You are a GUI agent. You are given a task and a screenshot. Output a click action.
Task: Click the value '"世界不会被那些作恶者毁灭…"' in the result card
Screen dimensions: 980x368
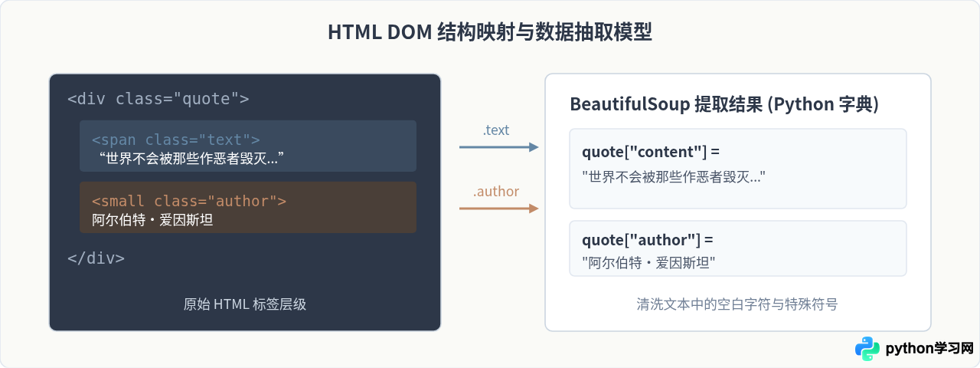[x=675, y=177]
